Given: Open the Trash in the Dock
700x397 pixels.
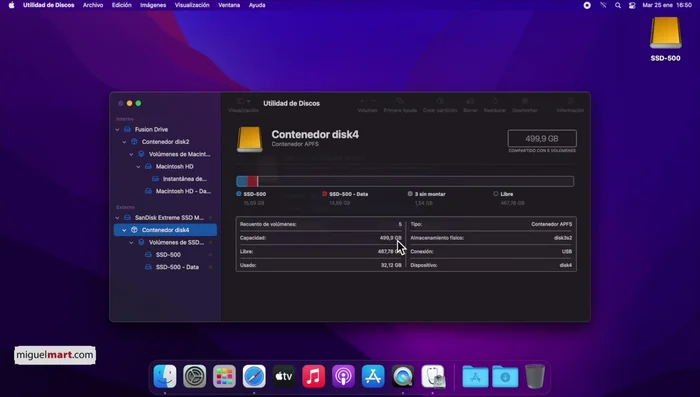Looking at the screenshot, I should click(x=535, y=376).
